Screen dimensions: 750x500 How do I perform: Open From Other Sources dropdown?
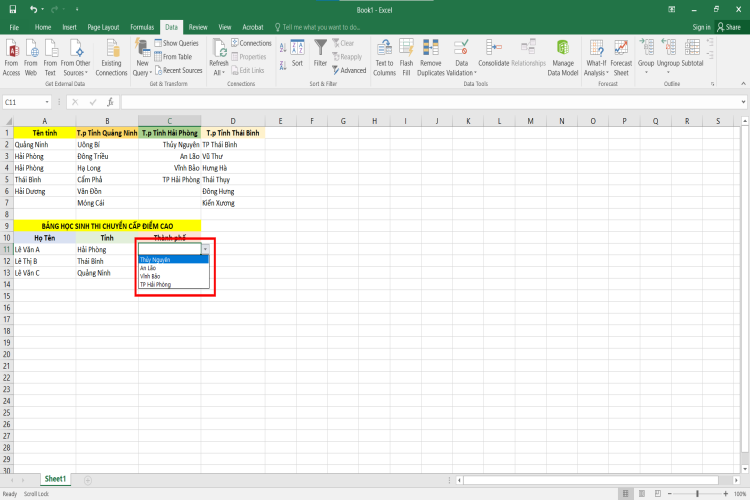(75, 57)
